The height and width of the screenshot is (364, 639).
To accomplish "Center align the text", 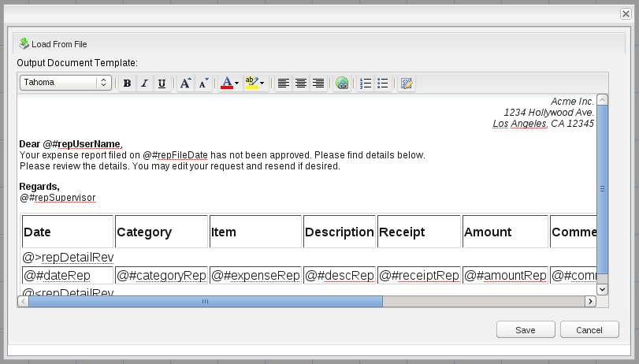I will point(300,83).
